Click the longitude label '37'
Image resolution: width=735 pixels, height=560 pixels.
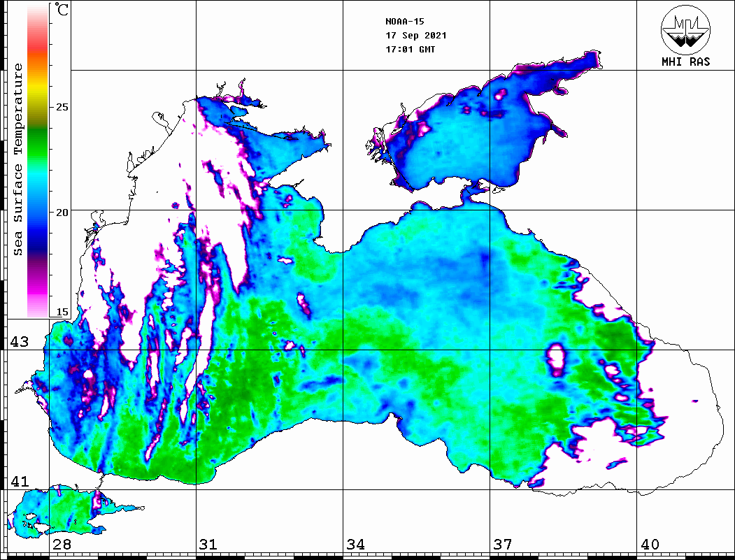click(x=503, y=544)
